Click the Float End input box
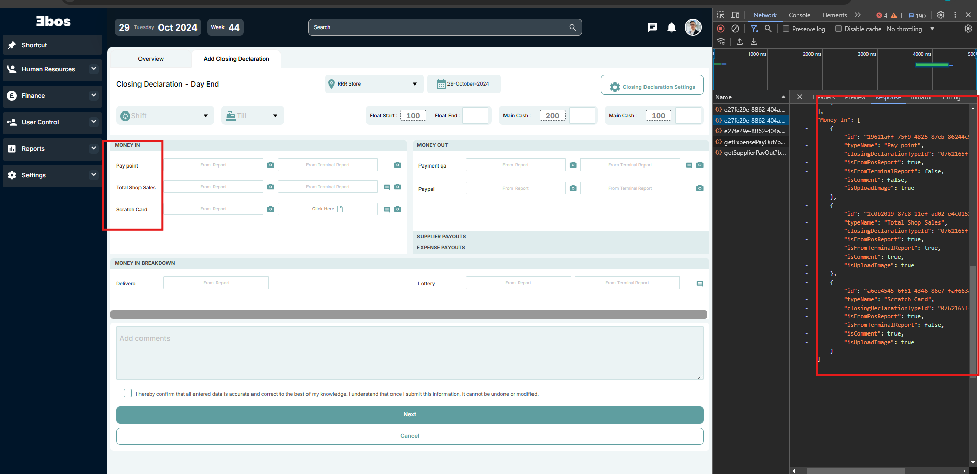The width and height of the screenshot is (980, 474). click(x=475, y=116)
